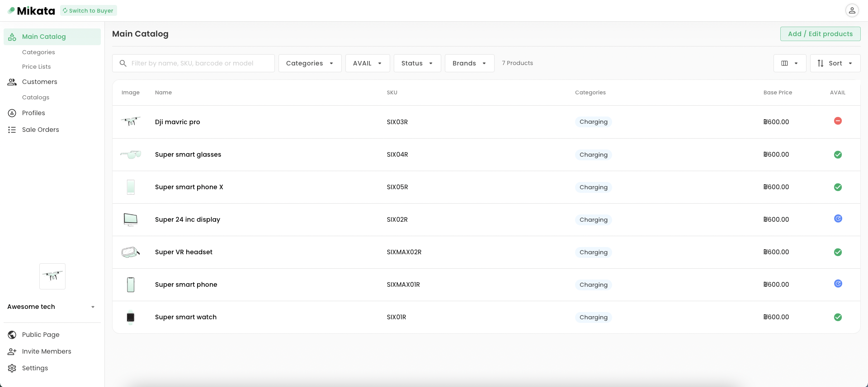The height and width of the screenshot is (387, 868).
Task: Go to Main Catalog in sidebar
Action: [52, 37]
